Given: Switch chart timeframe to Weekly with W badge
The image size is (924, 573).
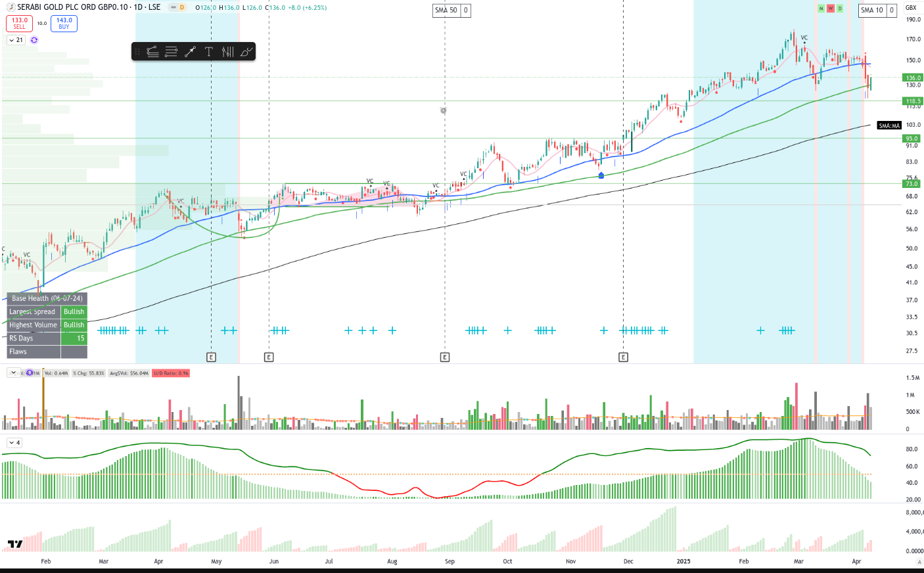Looking at the screenshot, I should tap(830, 9).
